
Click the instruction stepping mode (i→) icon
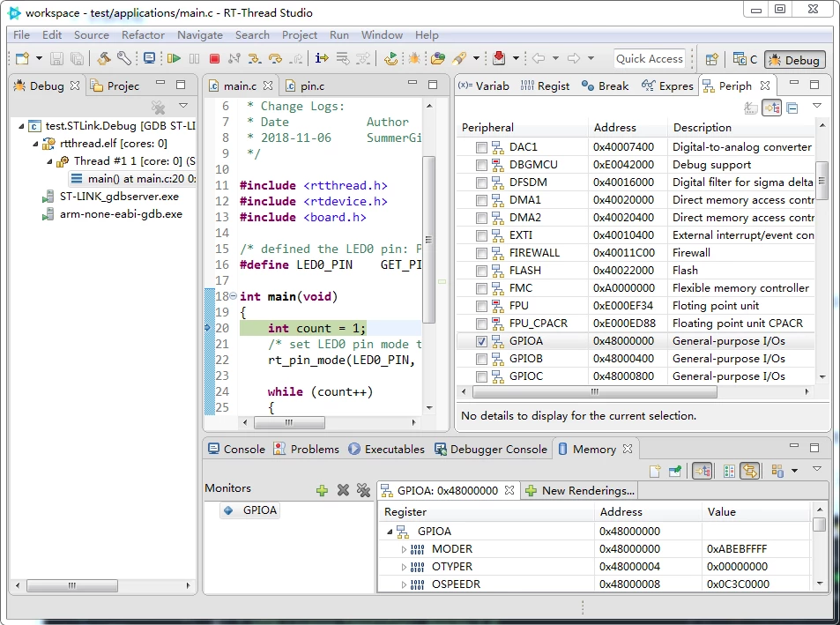coord(322,58)
